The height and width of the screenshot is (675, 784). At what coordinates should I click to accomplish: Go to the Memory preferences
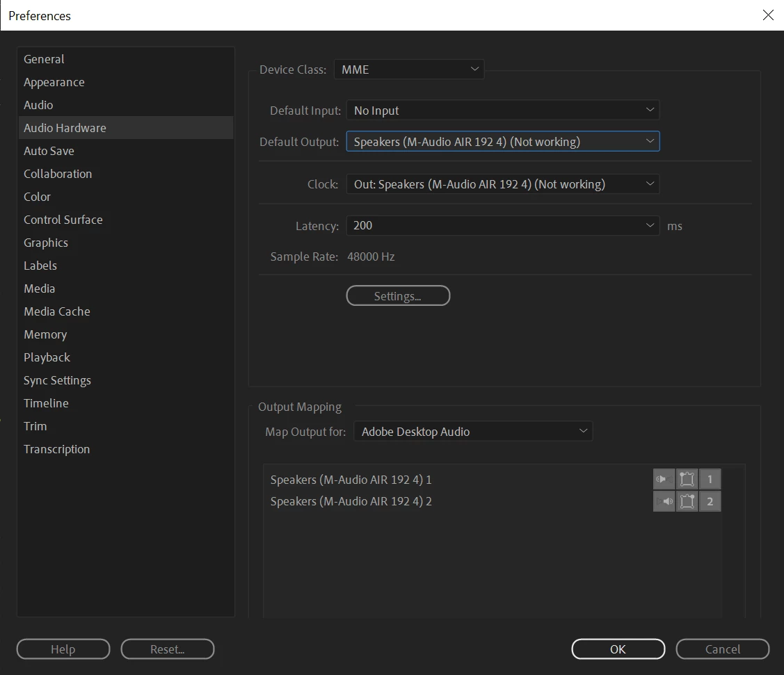126,335
